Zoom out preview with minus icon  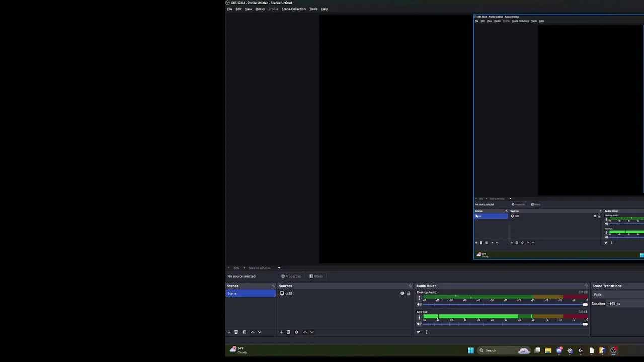tap(228, 268)
